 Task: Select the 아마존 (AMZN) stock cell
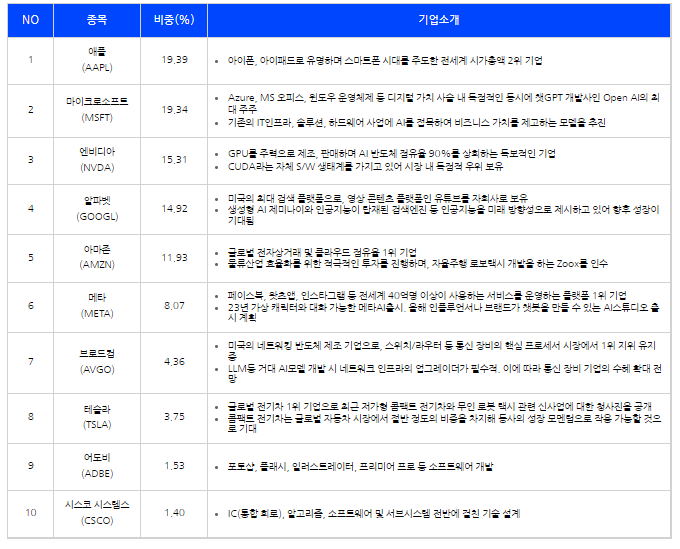97,258
